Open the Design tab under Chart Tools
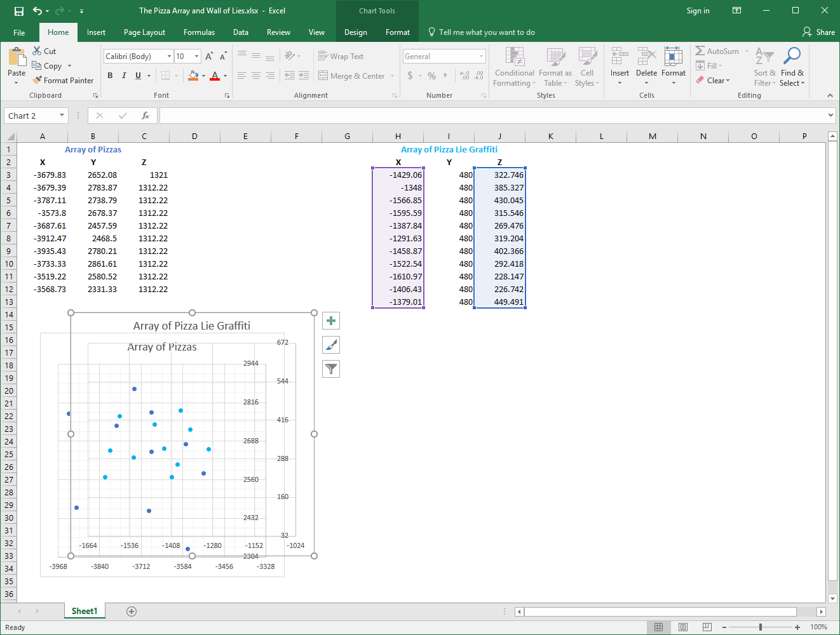Viewport: 840px width, 635px height. [355, 32]
